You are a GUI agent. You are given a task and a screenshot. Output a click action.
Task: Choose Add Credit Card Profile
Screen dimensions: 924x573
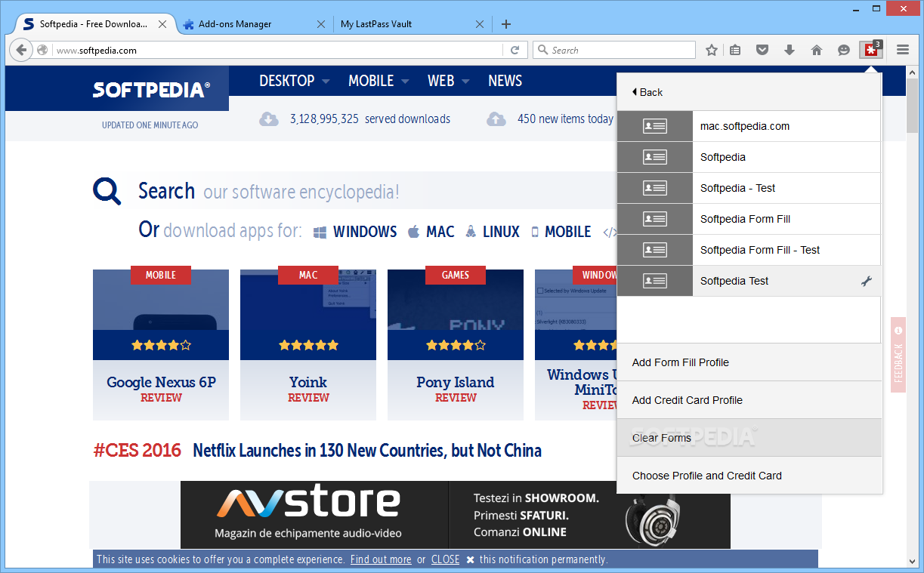click(749, 400)
